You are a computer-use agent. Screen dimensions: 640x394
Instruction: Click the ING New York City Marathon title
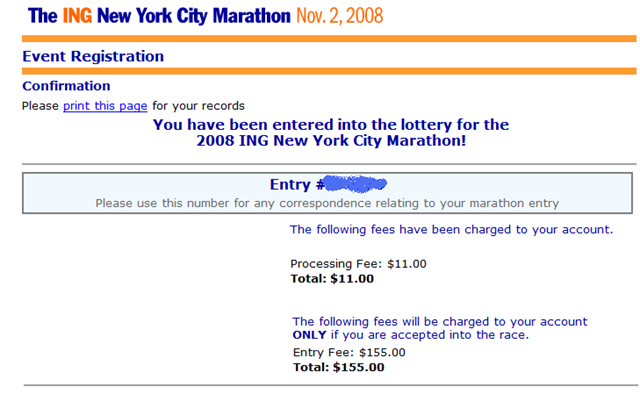pyautogui.click(x=159, y=16)
